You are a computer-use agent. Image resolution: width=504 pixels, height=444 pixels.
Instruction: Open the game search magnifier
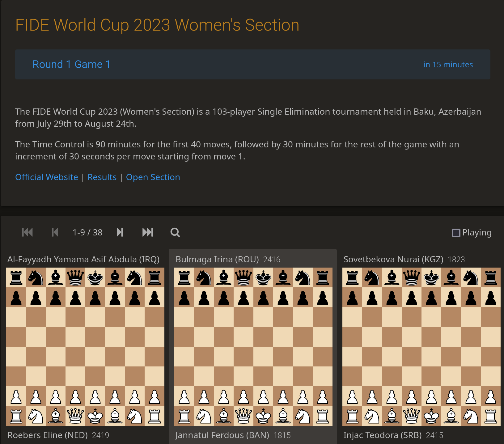[175, 232]
